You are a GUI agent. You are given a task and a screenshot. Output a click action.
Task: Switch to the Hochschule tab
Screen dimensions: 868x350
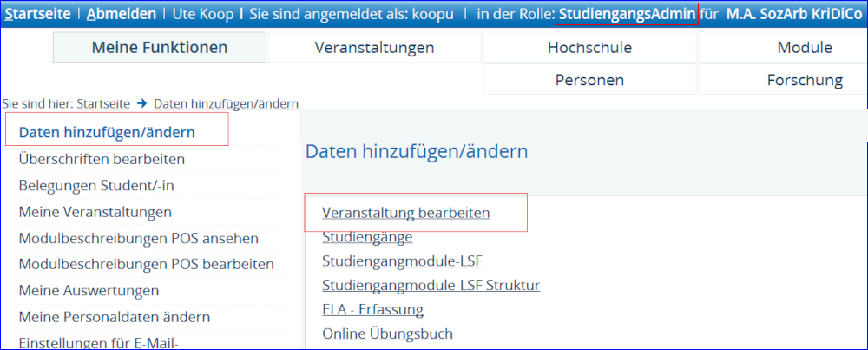pyautogui.click(x=589, y=48)
